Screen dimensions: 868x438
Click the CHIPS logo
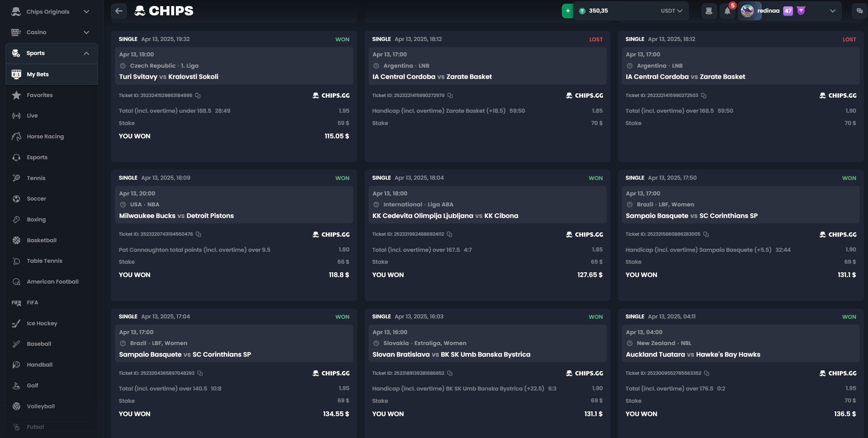164,11
